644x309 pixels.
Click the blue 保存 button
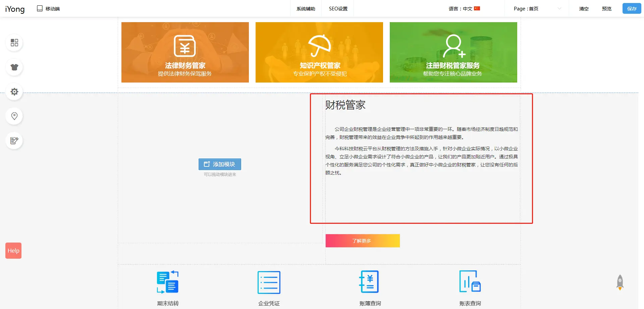click(x=632, y=9)
